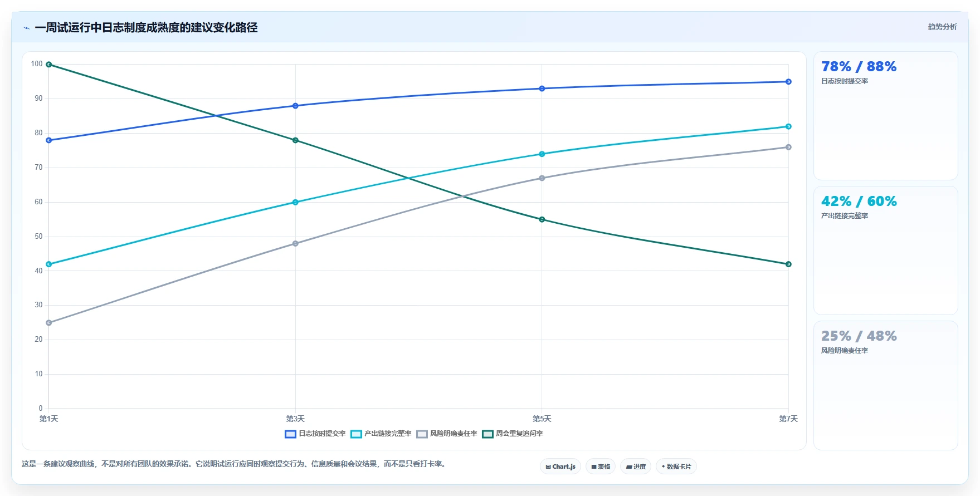Open the 25% / 48% 风险明确责任率 card
Viewport: 980px width, 496px height.
(x=886, y=385)
